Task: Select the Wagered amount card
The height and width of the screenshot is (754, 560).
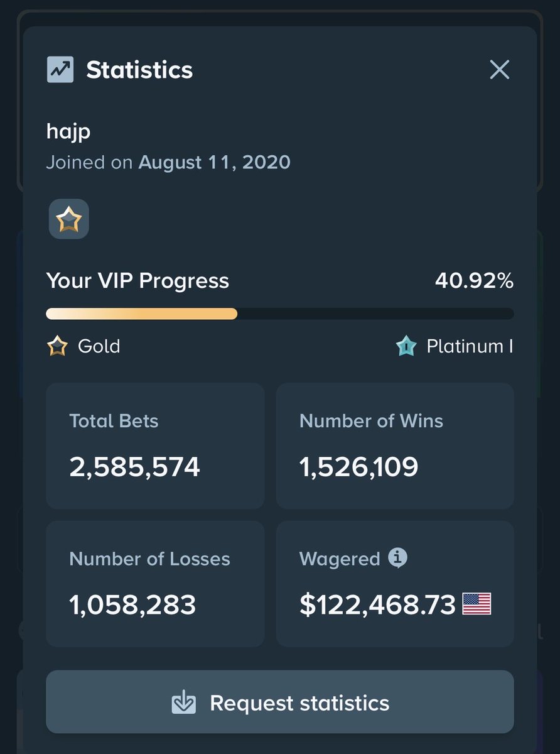Action: pos(395,584)
